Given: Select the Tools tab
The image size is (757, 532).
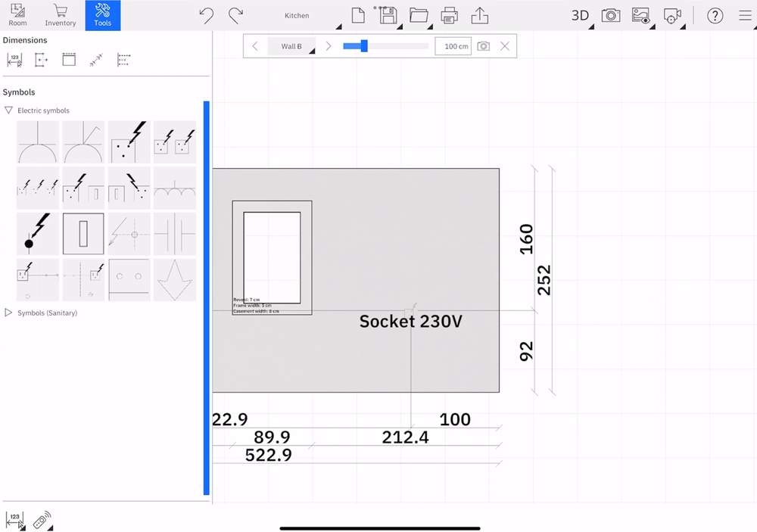Looking at the screenshot, I should pyautogui.click(x=103, y=15).
